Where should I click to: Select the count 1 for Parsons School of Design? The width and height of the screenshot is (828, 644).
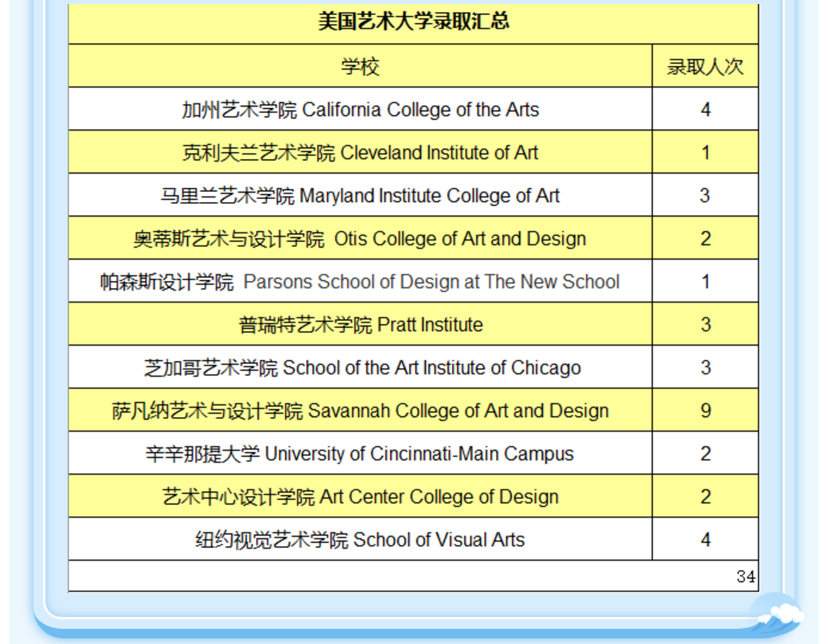[x=705, y=282]
